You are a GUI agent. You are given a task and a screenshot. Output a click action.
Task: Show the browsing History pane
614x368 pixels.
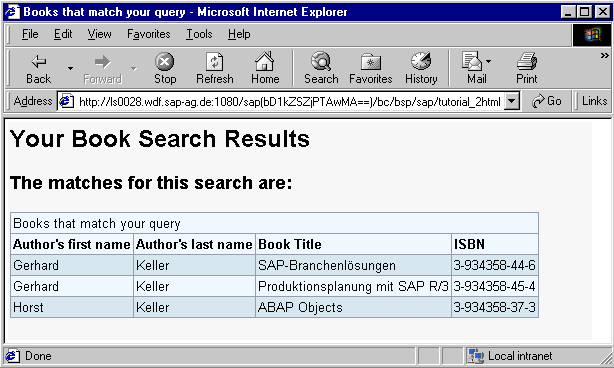tap(421, 68)
